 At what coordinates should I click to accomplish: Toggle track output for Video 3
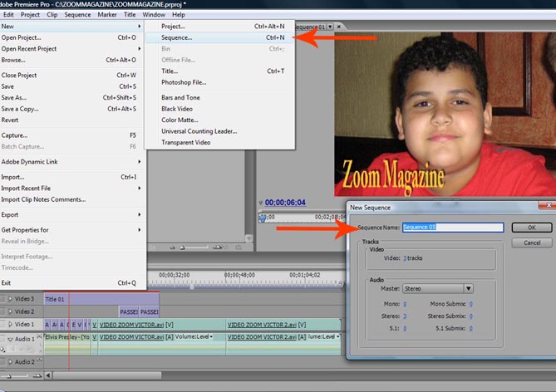point(4,298)
